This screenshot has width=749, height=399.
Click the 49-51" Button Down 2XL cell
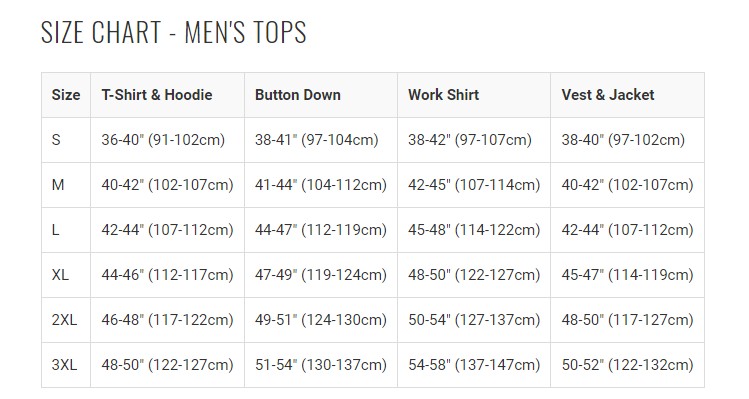pos(321,320)
